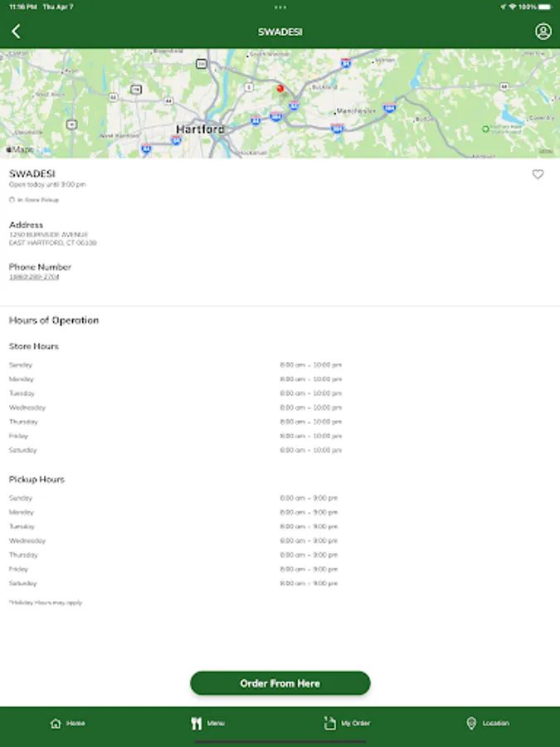The image size is (560, 747).
Task: Tap the My Order bag icon
Action: pos(329,723)
